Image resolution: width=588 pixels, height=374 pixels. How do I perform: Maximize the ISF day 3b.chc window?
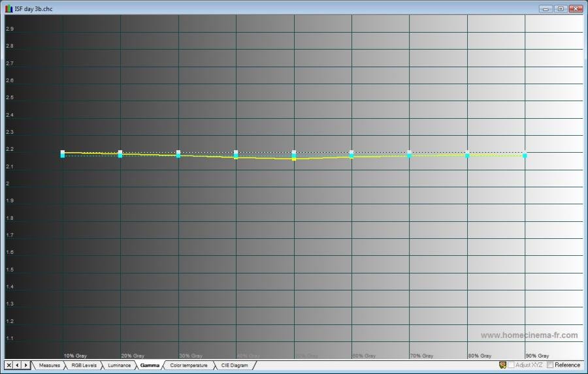click(x=560, y=9)
